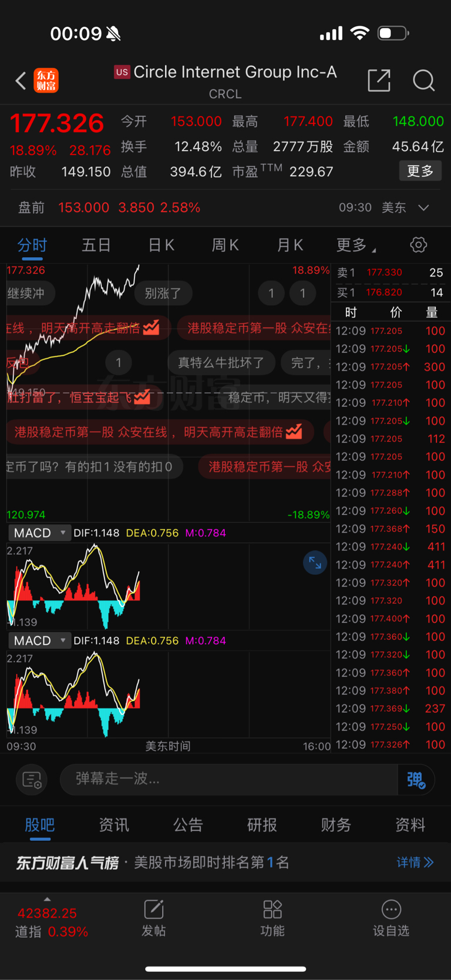Tap the 东方财富人气榜 ranking banner
The image size is (451, 980).
(x=225, y=862)
